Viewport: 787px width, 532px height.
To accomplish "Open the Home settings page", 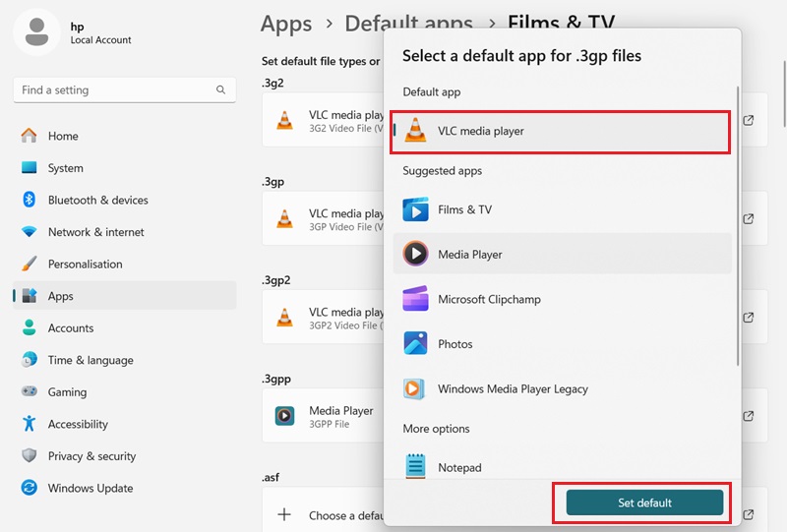I will [125, 136].
